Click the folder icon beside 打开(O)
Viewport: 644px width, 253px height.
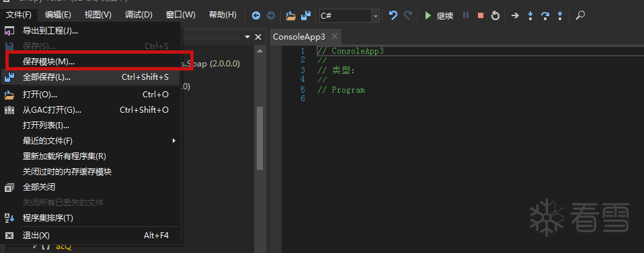click(9, 95)
